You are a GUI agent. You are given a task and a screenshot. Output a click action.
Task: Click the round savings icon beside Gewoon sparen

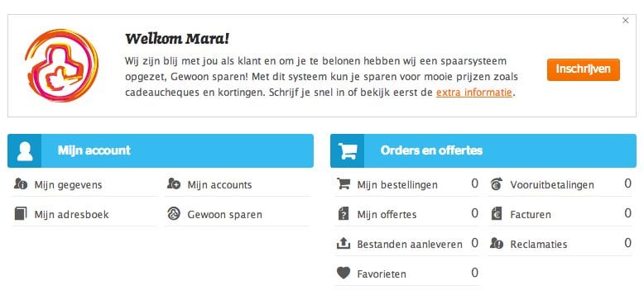174,213
